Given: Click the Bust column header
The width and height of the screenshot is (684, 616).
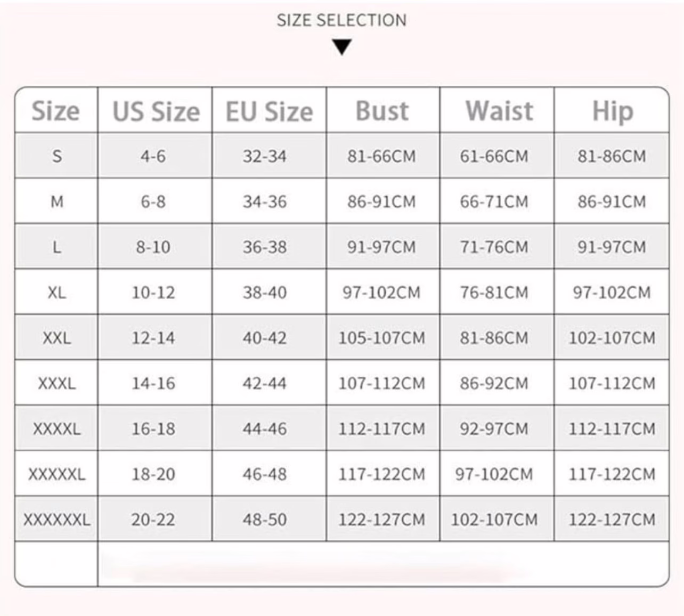Looking at the screenshot, I should 382,111.
